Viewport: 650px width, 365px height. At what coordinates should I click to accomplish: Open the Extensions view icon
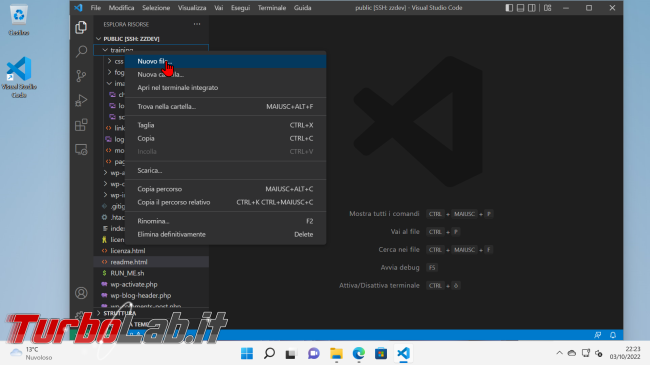point(81,125)
